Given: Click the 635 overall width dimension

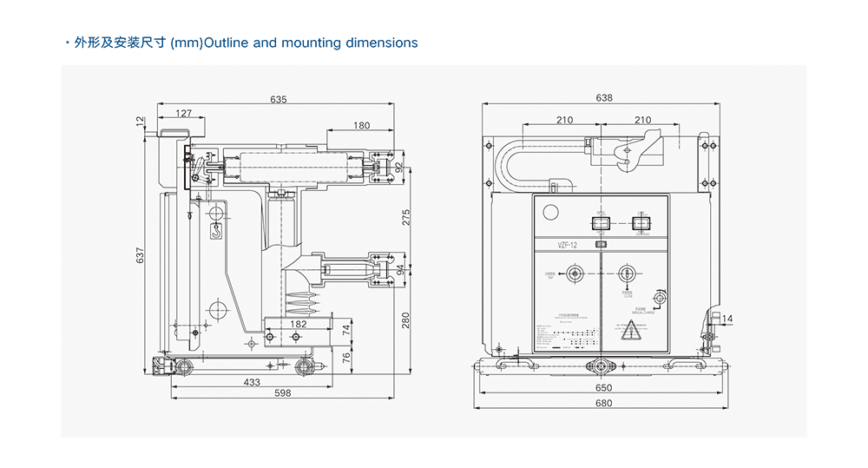Looking at the screenshot, I should point(278,100).
